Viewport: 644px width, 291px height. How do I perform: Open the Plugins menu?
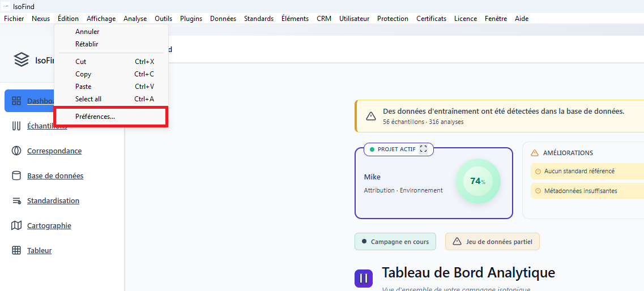(191, 19)
